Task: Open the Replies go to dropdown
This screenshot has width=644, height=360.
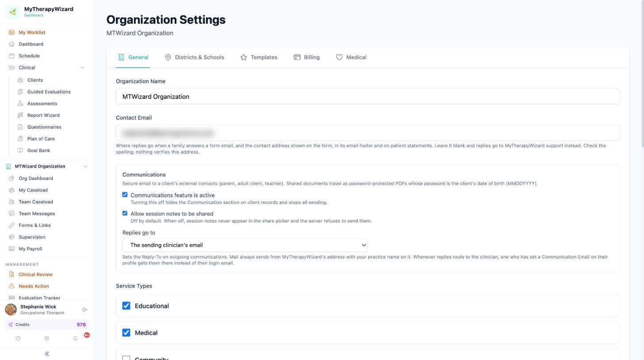Action: click(245, 245)
